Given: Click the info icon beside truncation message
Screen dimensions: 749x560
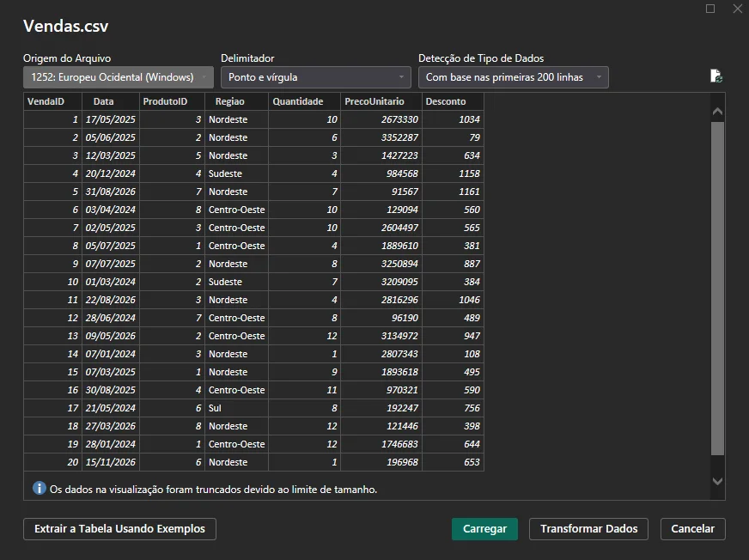Looking at the screenshot, I should pyautogui.click(x=40, y=488).
